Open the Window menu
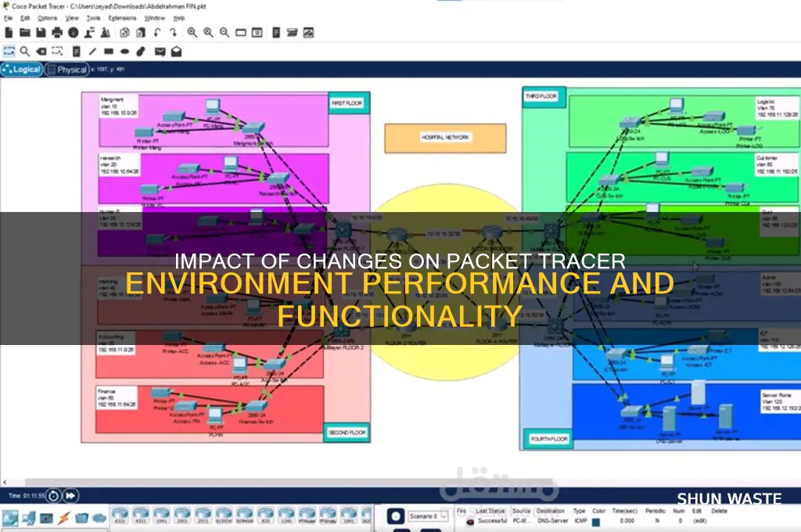Viewport: 801px width, 532px height. [154, 18]
